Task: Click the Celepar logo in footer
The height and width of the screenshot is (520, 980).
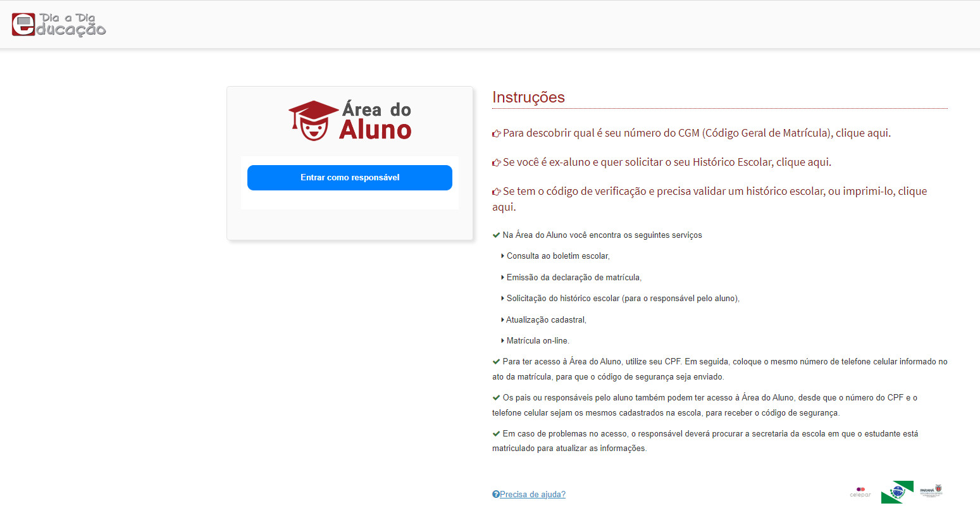Action: [x=860, y=492]
